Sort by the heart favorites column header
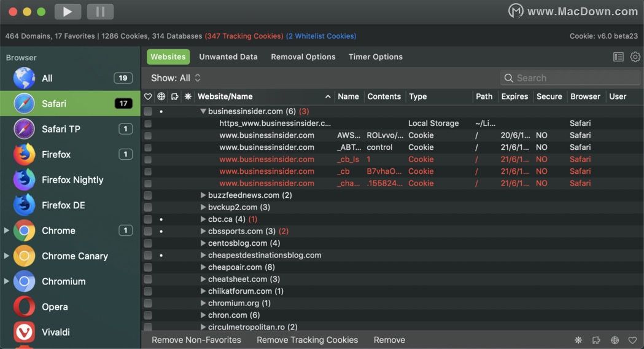The height and width of the screenshot is (349, 644). [148, 96]
